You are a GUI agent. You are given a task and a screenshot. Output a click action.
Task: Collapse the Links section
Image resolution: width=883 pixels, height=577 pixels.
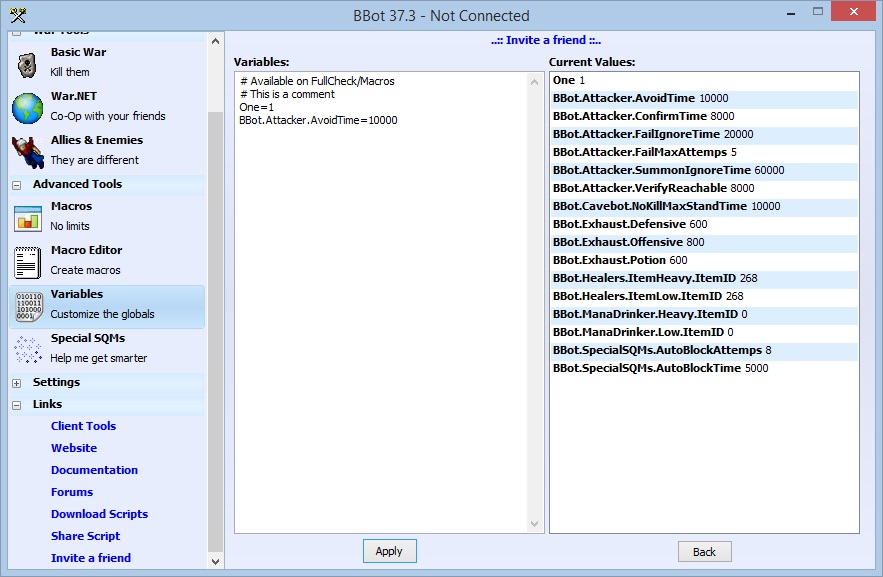pos(16,405)
